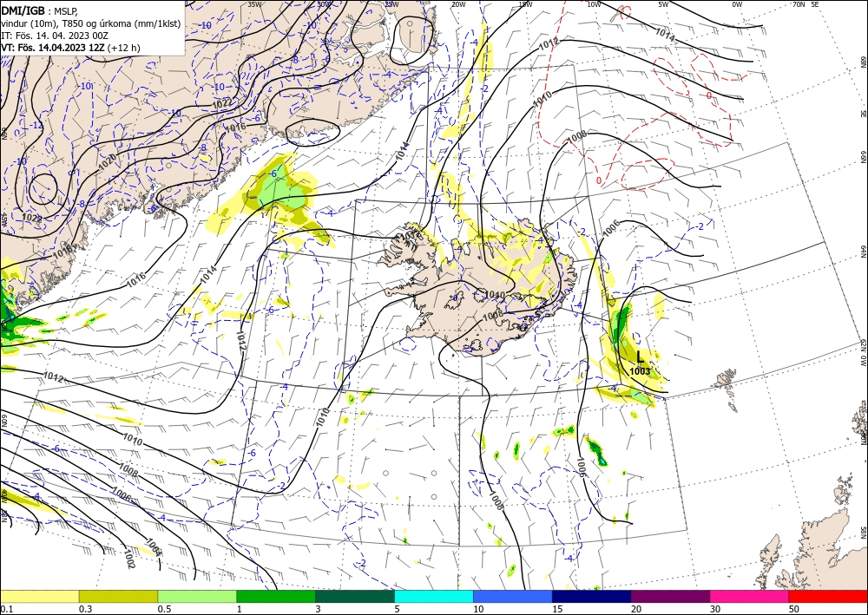This screenshot has width=868, height=615.
Task: Click the -12 temperature contour label
Action: [x=36, y=126]
